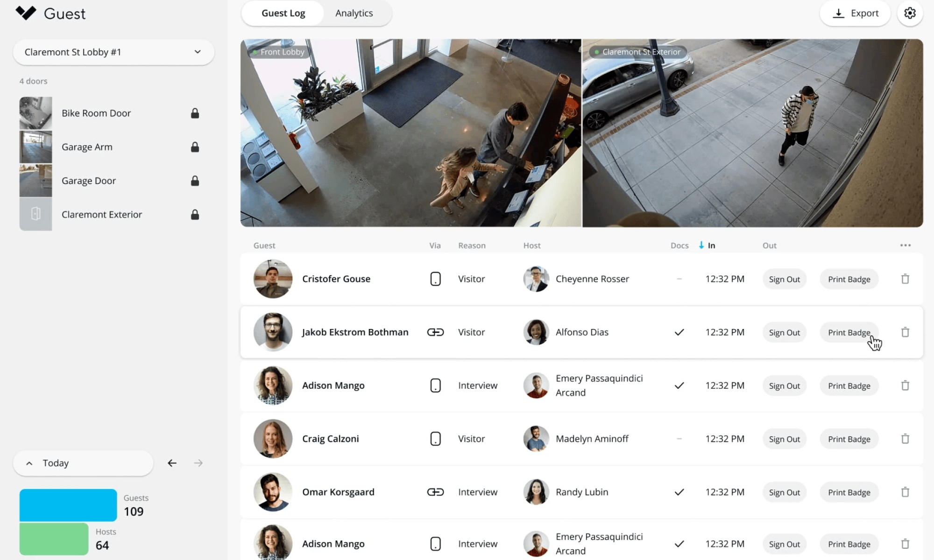
Task: Click link icon for Omar Korsgaard
Action: tap(435, 492)
